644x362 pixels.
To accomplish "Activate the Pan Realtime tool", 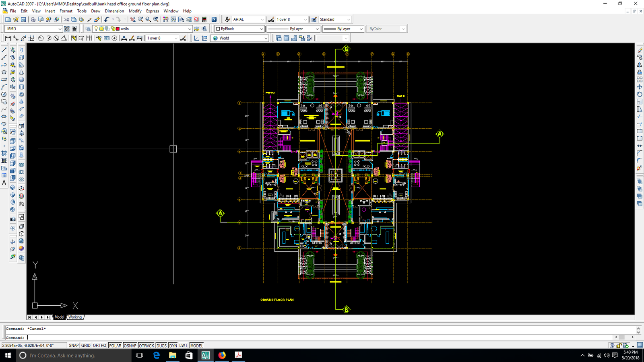I will click(x=133, y=19).
